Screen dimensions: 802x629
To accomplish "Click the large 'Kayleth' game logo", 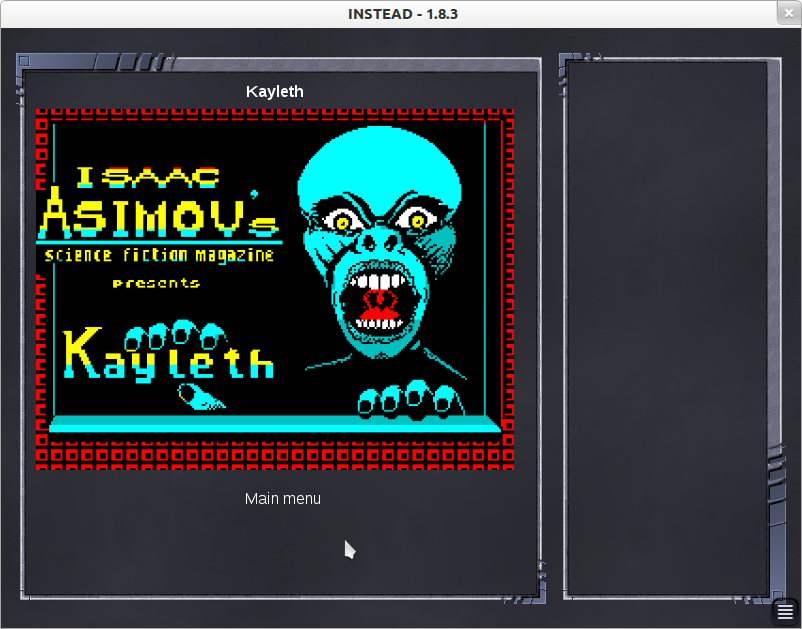I will pos(168,355).
